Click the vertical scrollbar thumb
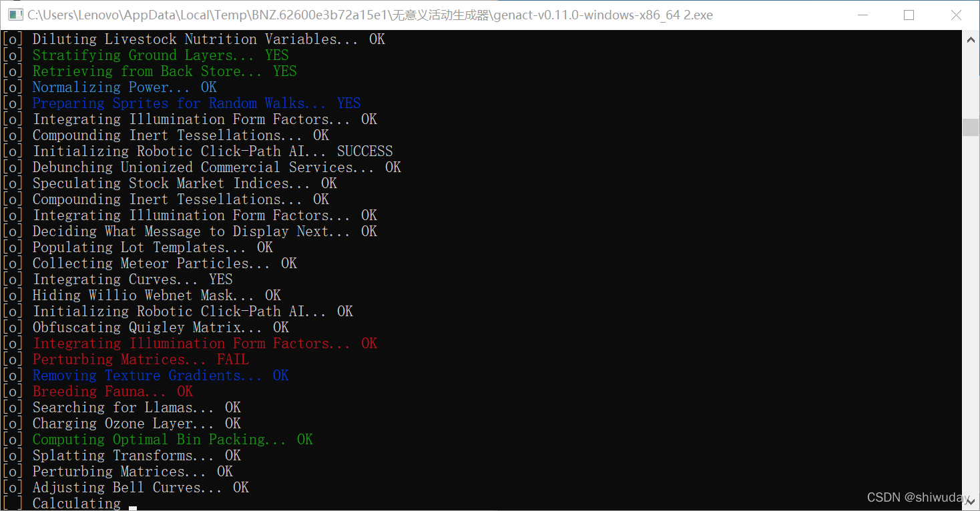The image size is (980, 511). coord(970,127)
